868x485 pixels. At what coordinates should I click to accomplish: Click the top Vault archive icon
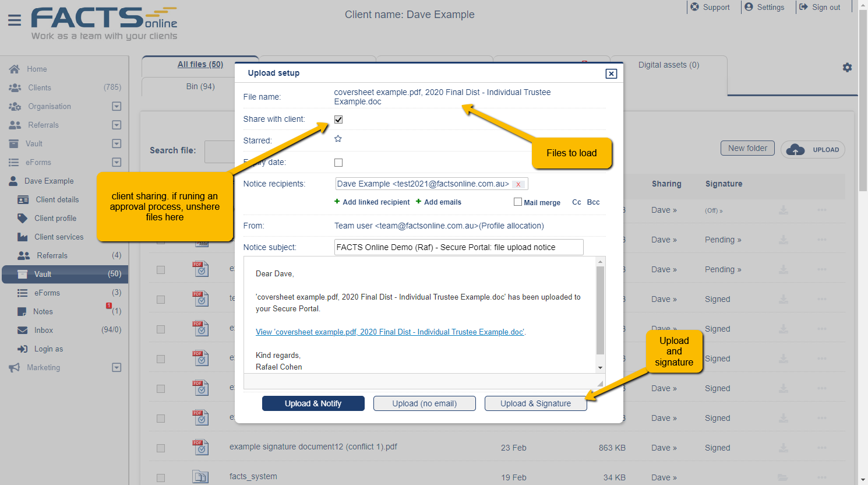(13, 143)
